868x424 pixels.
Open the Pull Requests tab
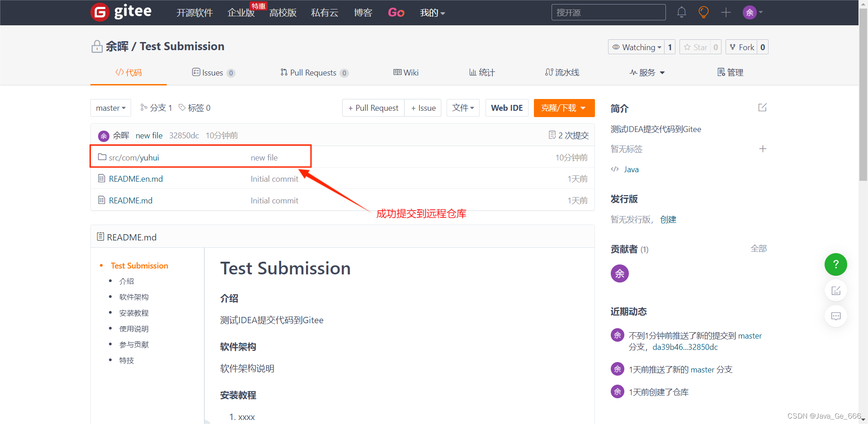click(x=314, y=72)
